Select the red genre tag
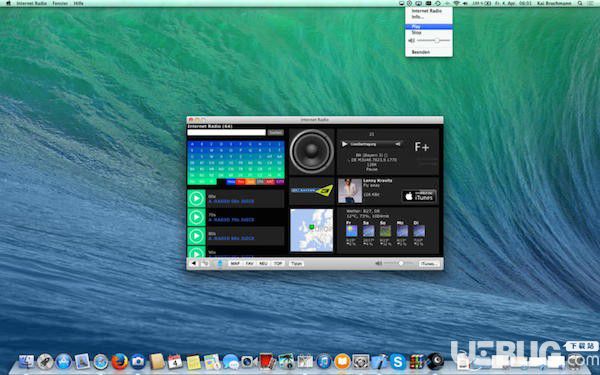This screenshot has height=375, width=600. [x=240, y=182]
